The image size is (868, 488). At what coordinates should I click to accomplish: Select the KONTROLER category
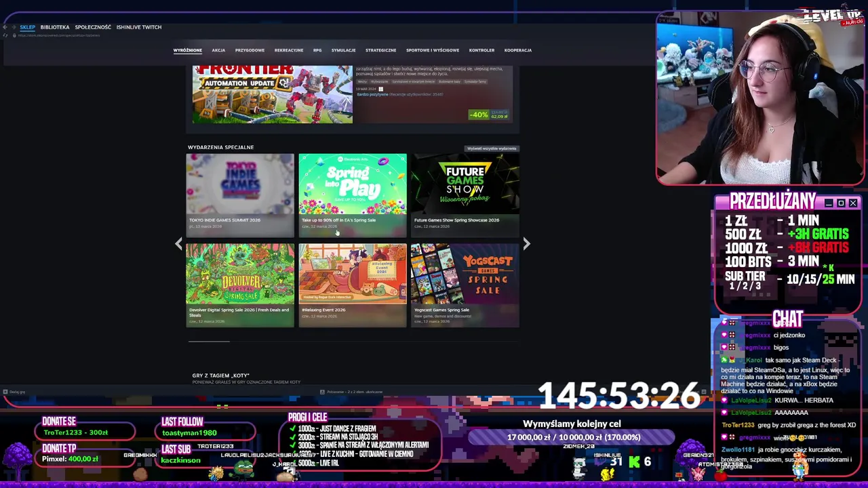[481, 50]
